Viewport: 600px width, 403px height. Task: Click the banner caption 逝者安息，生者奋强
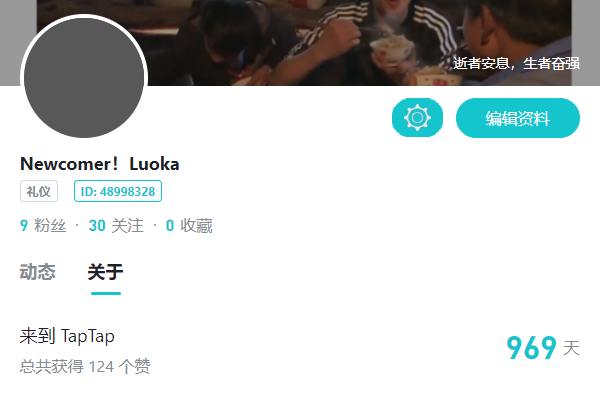click(516, 63)
